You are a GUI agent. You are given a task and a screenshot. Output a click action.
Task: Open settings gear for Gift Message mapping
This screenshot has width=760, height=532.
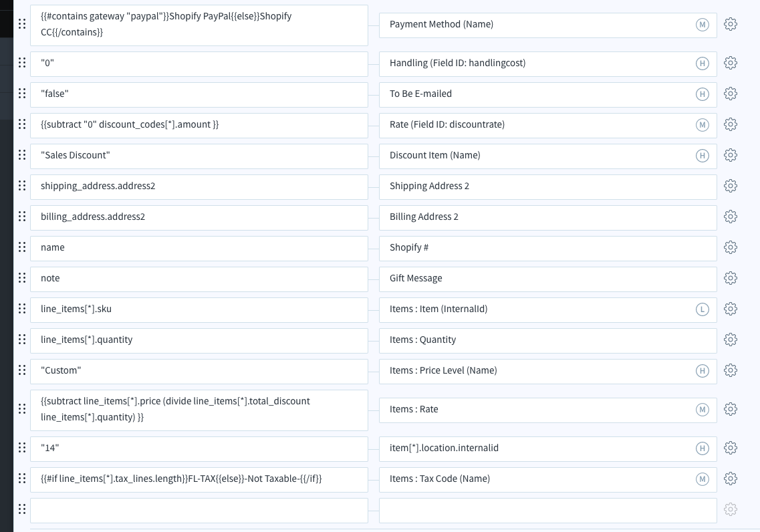(731, 278)
